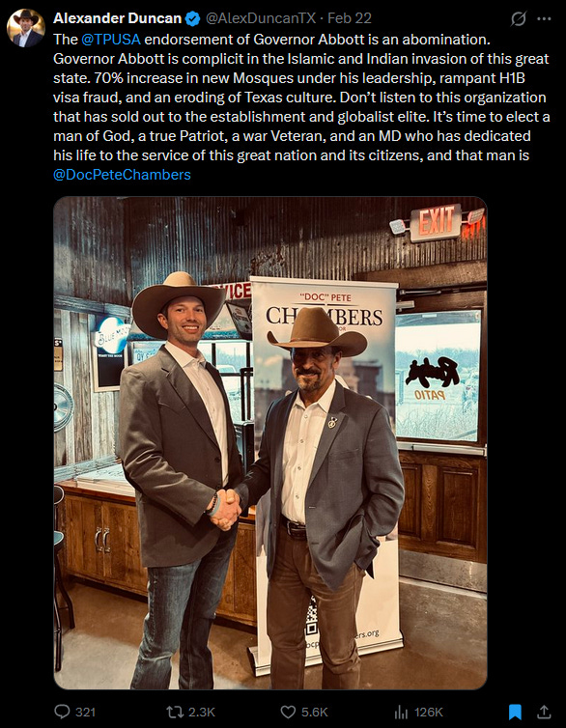
Task: Click the 321 replies count
Action: coord(85,712)
